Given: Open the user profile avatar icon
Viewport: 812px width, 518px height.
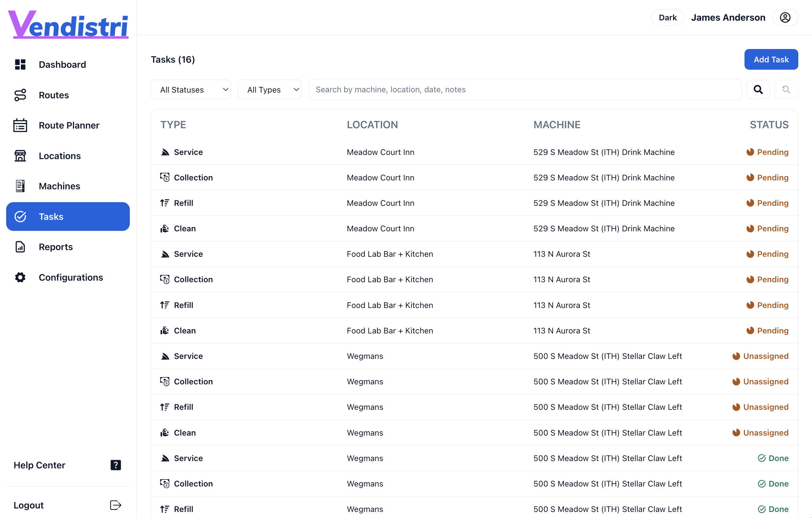Looking at the screenshot, I should click(x=785, y=17).
